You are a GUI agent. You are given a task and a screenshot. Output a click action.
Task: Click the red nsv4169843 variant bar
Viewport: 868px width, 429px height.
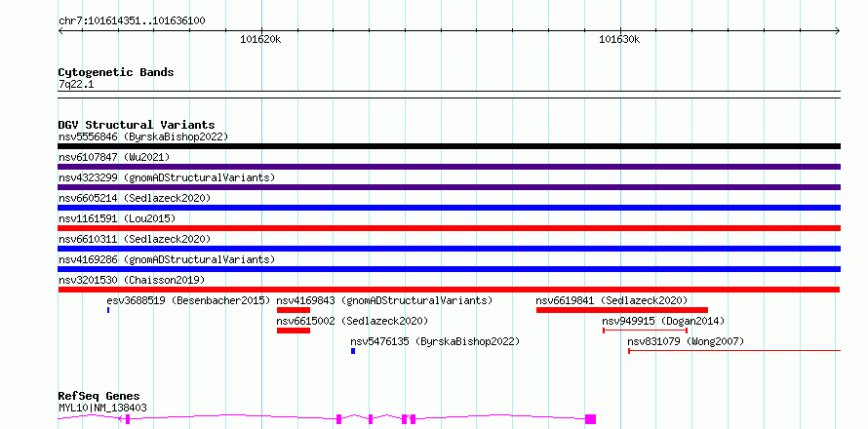pos(294,310)
